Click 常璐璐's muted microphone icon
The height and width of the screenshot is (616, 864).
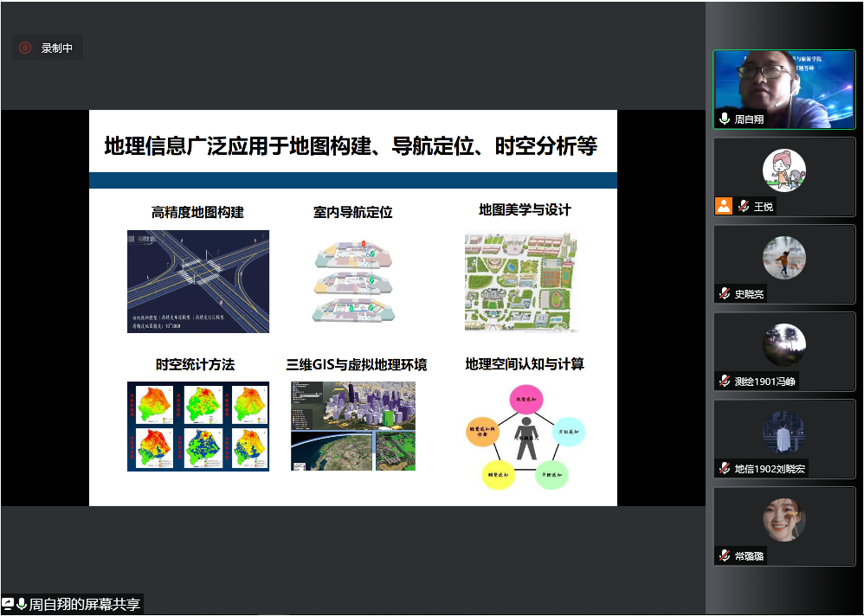point(725,555)
